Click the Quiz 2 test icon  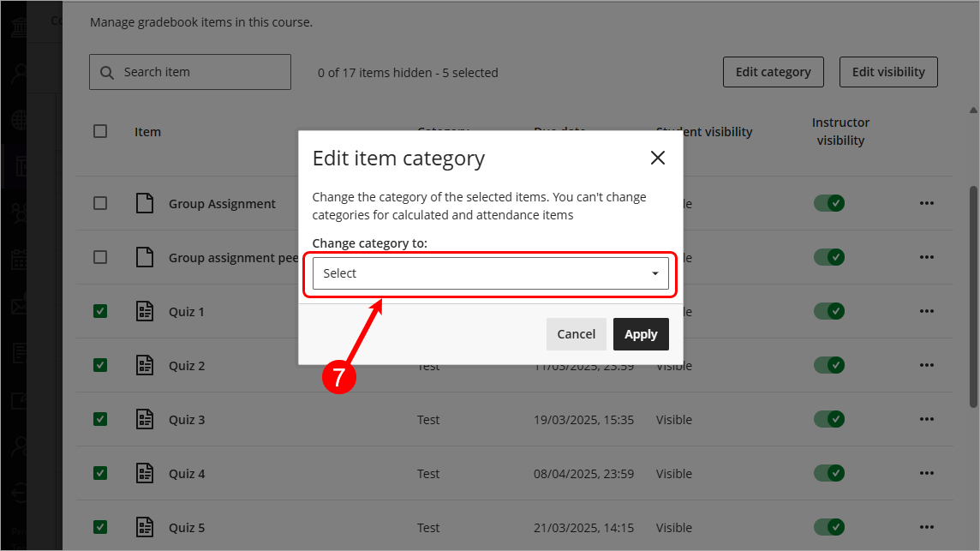click(x=145, y=365)
